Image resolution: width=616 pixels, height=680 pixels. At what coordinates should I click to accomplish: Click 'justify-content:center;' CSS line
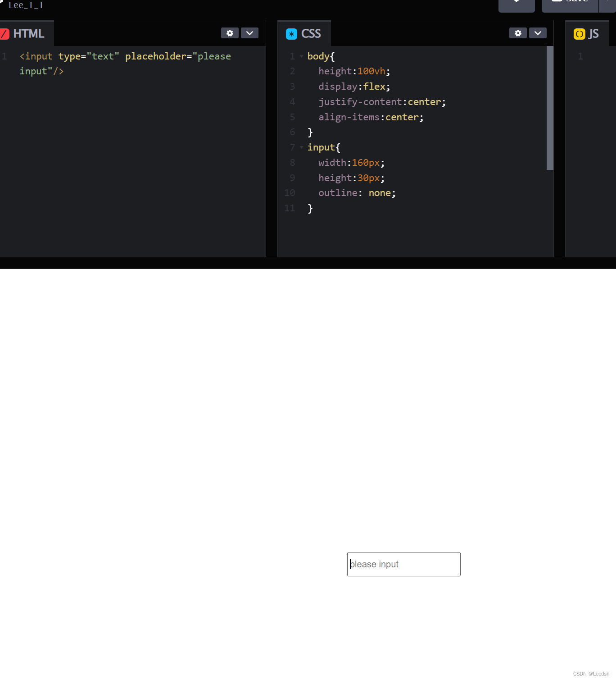(x=382, y=102)
